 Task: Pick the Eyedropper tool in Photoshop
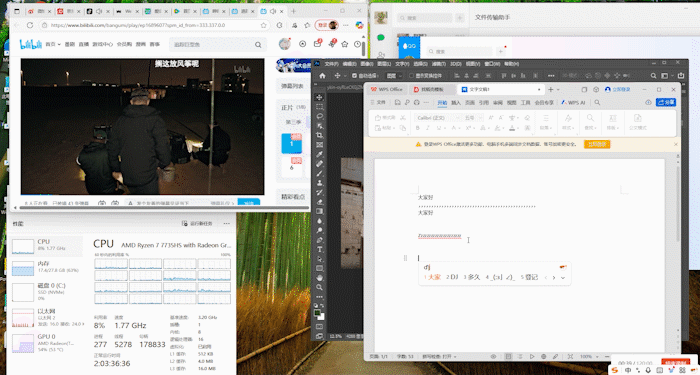(x=319, y=154)
